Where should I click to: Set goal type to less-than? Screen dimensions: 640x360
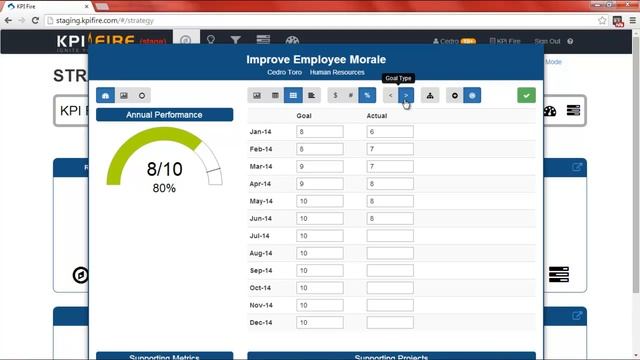pos(391,96)
